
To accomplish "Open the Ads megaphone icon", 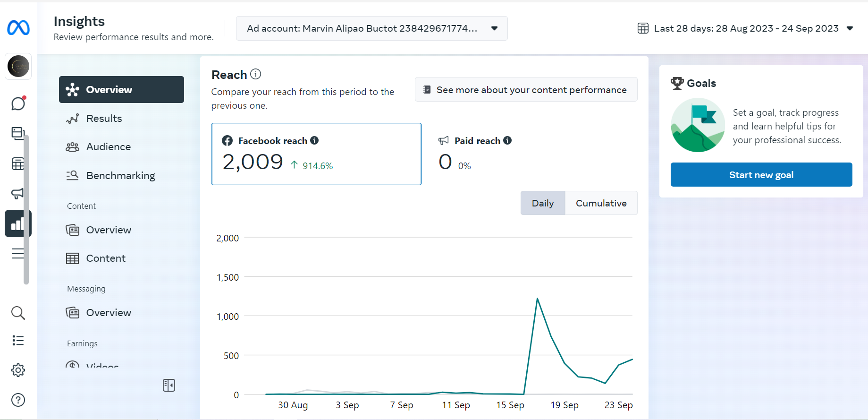I will coord(18,193).
